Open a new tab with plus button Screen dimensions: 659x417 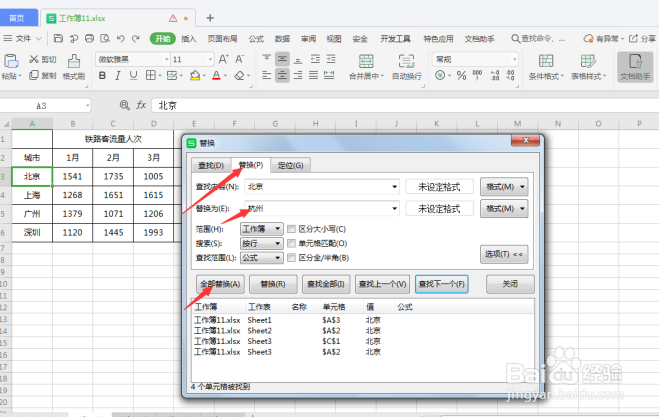[x=210, y=18]
